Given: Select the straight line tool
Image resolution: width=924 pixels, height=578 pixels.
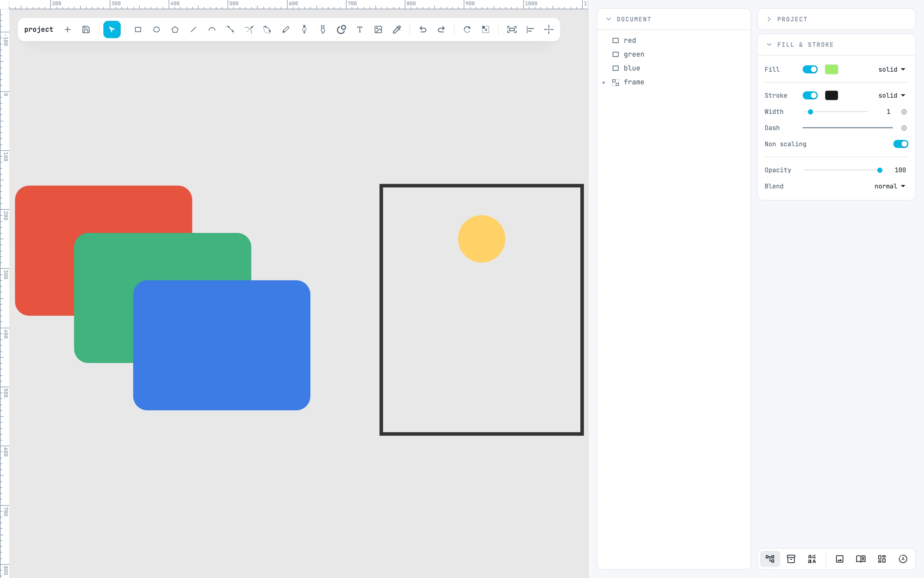Looking at the screenshot, I should point(193,29).
